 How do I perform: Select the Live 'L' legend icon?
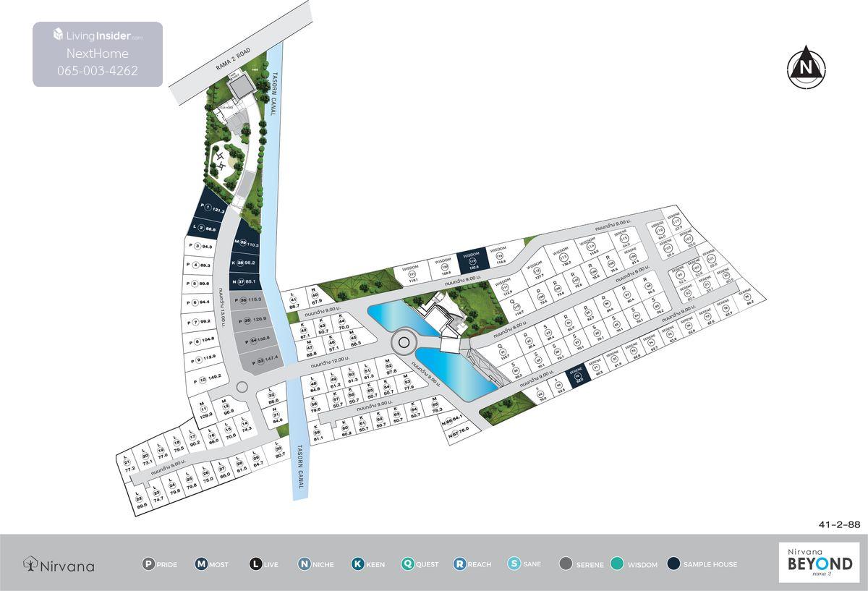point(255,564)
